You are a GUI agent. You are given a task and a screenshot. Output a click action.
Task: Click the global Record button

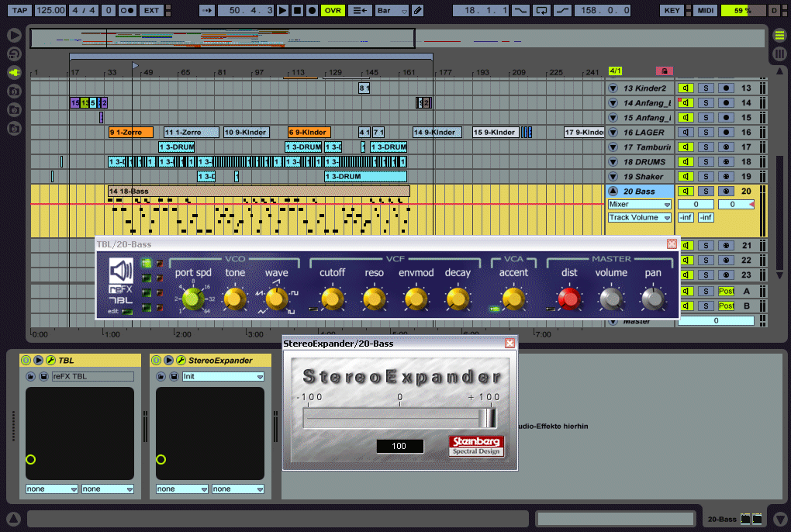tap(313, 10)
